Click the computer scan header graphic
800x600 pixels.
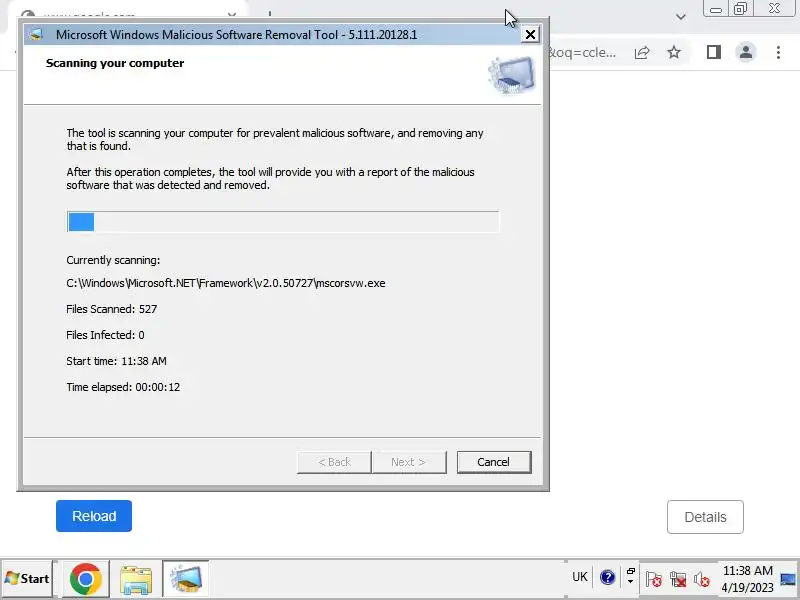click(x=512, y=76)
